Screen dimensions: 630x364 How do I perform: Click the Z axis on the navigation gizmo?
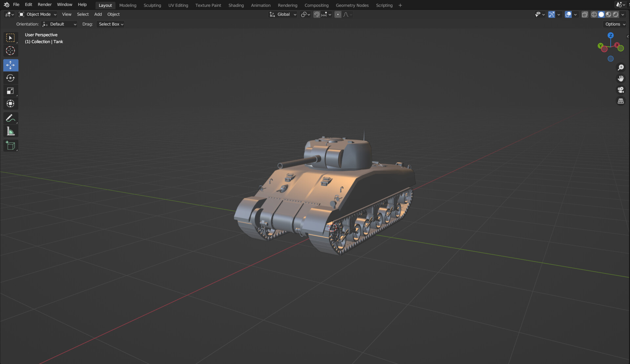(611, 35)
